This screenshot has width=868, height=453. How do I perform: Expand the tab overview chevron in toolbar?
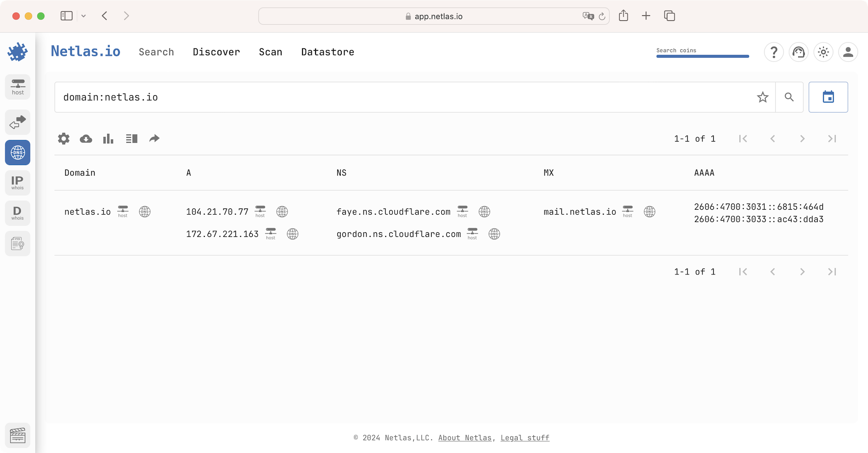pyautogui.click(x=83, y=16)
